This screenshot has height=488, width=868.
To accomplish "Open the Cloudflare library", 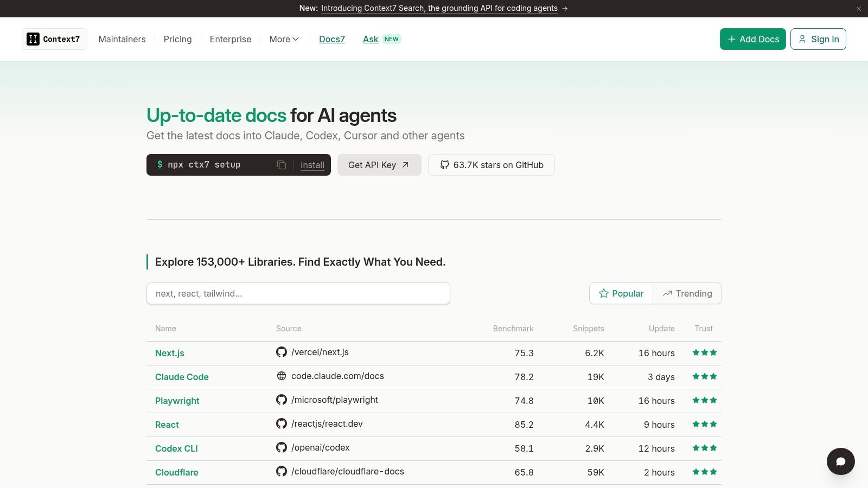I will 177,472.
